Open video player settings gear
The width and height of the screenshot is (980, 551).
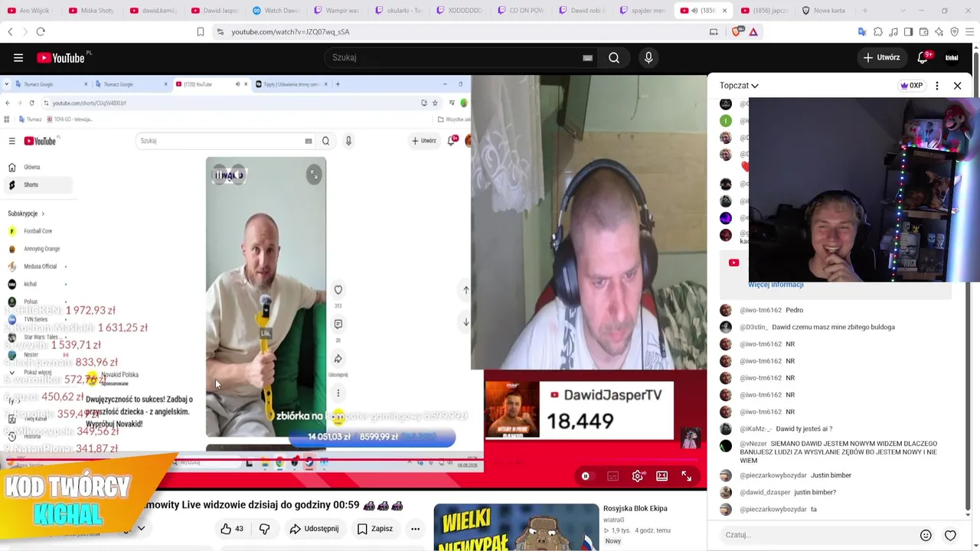tap(638, 476)
